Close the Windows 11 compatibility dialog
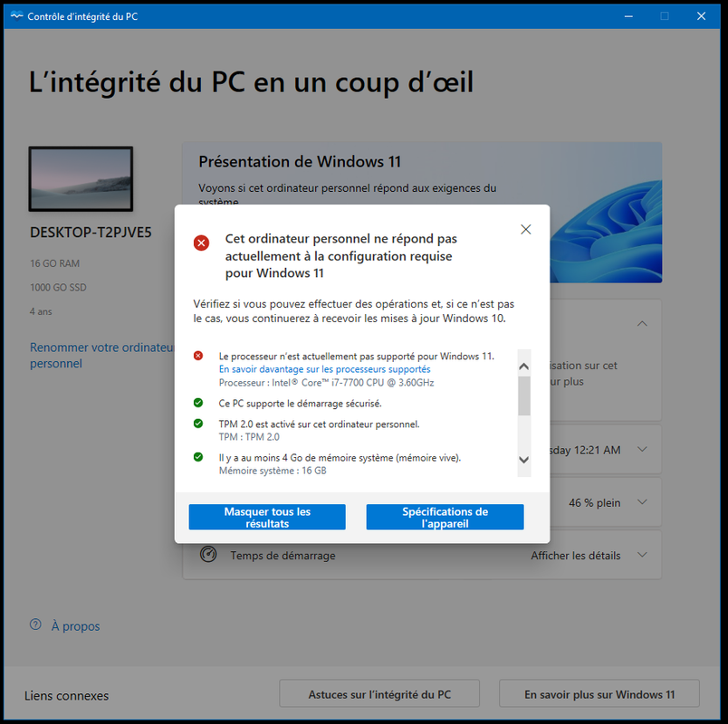Image resolution: width=728 pixels, height=724 pixels. tap(525, 229)
